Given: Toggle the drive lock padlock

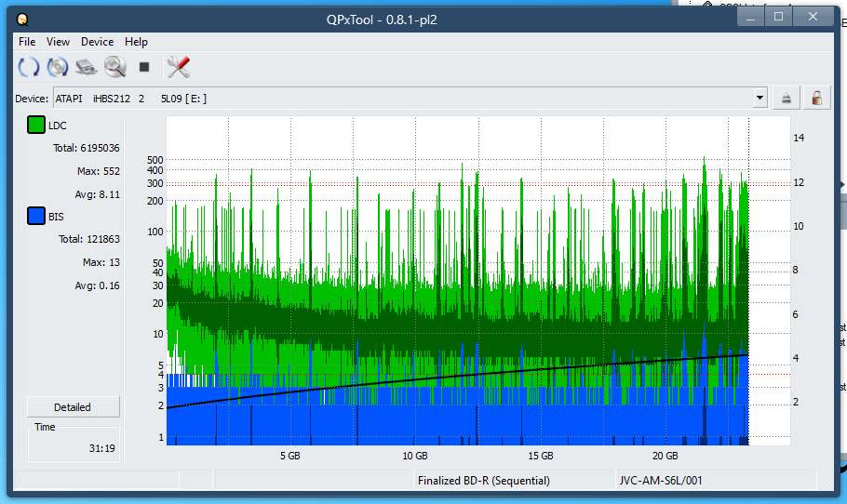Looking at the screenshot, I should pos(816,99).
